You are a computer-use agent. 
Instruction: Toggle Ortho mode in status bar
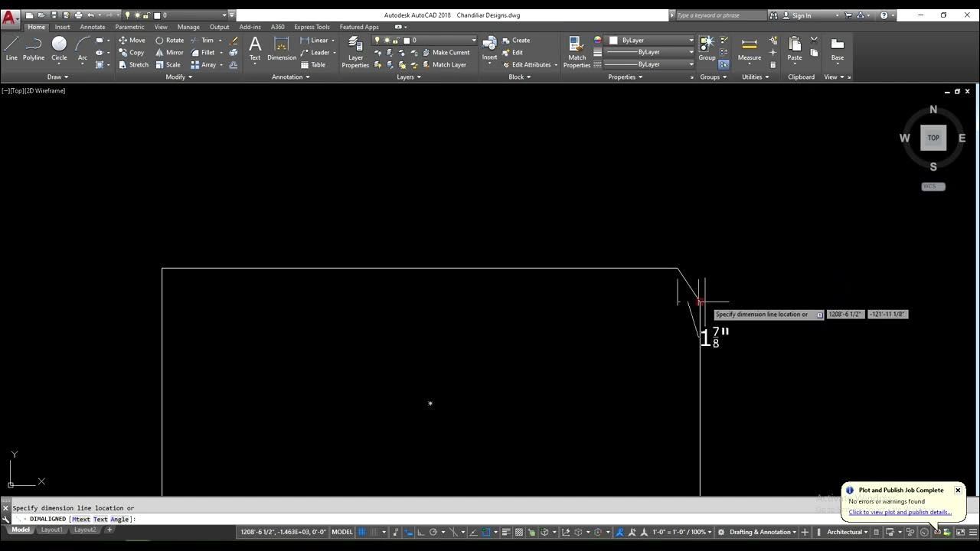pyautogui.click(x=420, y=532)
